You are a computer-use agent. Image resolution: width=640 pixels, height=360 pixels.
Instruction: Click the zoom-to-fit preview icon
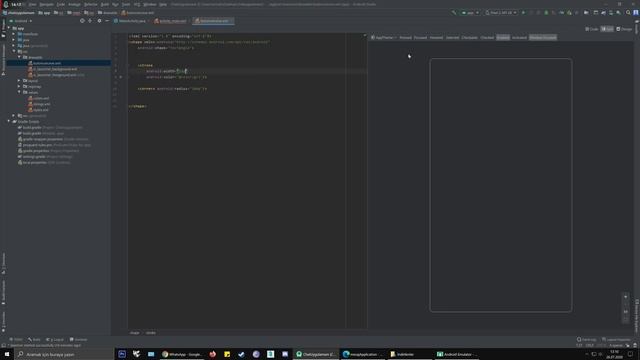coord(626,319)
